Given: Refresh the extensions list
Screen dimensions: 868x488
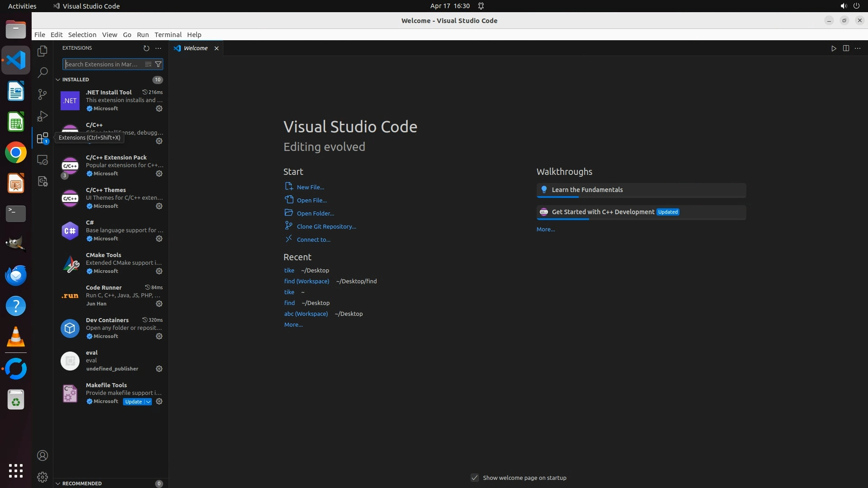Looking at the screenshot, I should [146, 48].
